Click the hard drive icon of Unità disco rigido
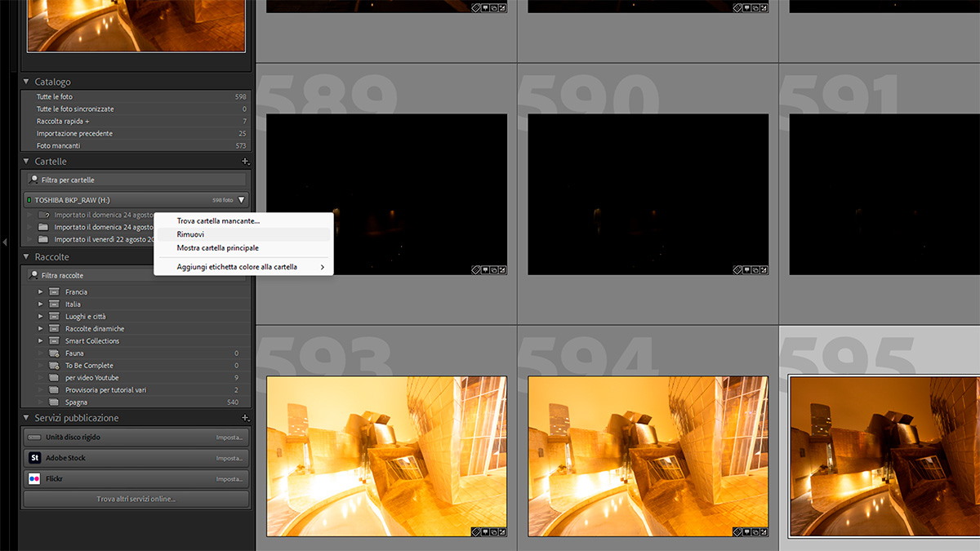This screenshot has height=551, width=980. [34, 438]
